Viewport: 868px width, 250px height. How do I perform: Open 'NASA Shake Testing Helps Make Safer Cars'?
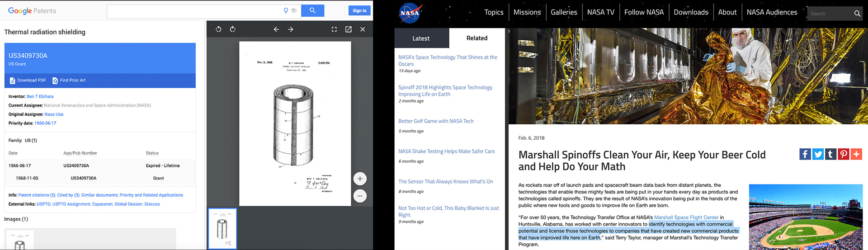pyautogui.click(x=446, y=151)
